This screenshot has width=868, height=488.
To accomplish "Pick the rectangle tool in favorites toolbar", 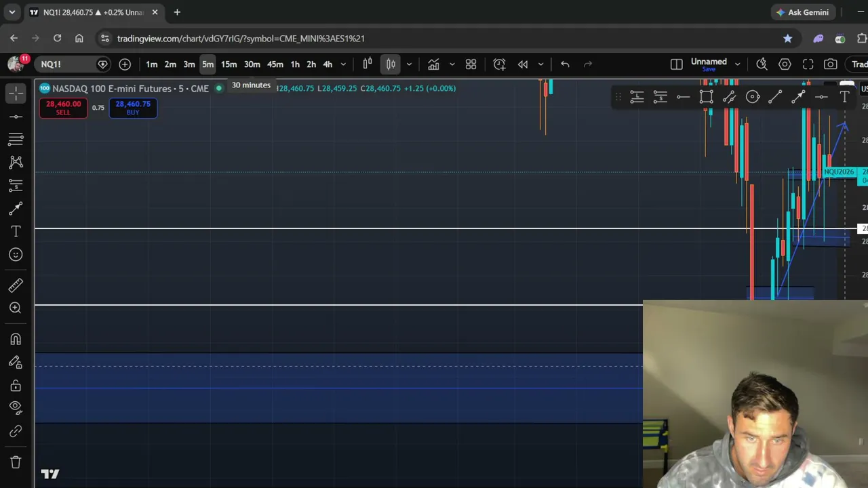I will (706, 97).
